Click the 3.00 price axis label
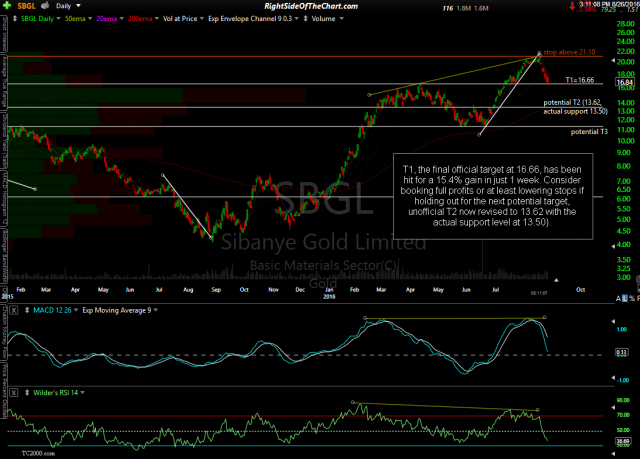The width and height of the screenshot is (640, 459). coord(623,277)
